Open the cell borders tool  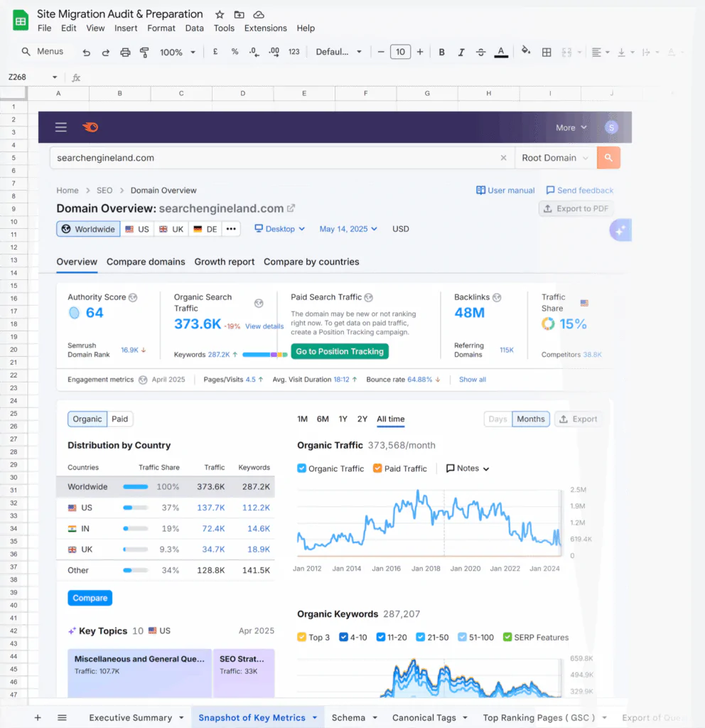(547, 52)
